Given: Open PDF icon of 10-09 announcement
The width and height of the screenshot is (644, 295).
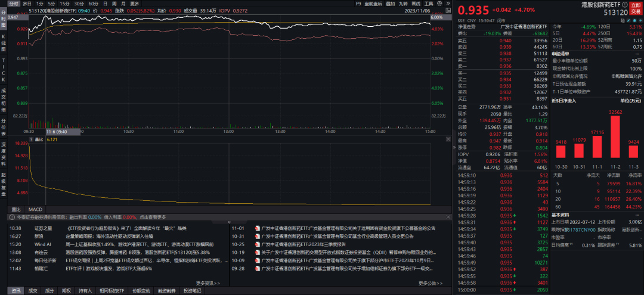Looking at the screenshot, I should (258, 260).
